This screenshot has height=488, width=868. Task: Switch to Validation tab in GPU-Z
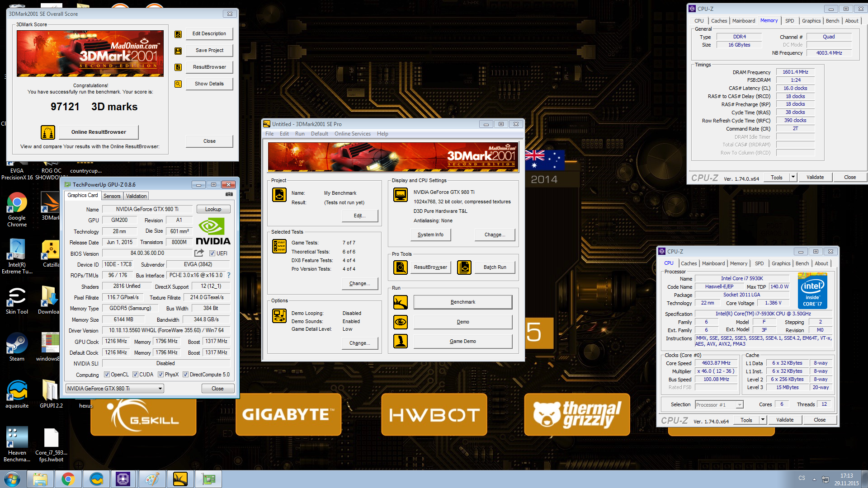(136, 196)
